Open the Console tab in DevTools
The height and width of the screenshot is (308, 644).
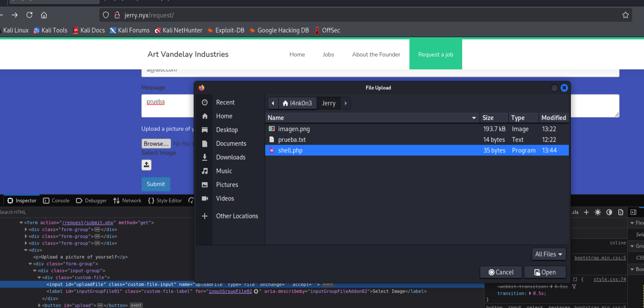56,201
